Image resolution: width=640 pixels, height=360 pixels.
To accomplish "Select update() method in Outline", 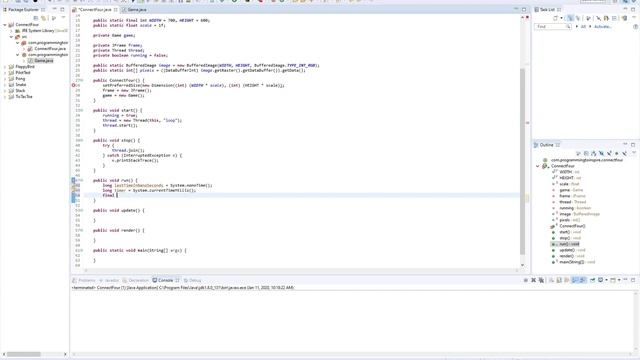I will (572, 250).
